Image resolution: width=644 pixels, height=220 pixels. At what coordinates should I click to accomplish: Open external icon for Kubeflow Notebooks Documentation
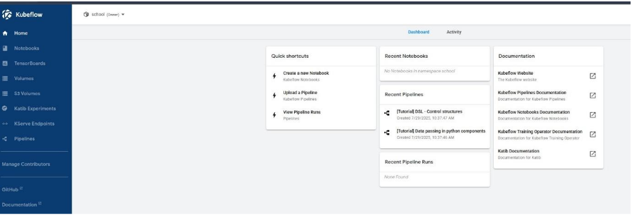593,115
